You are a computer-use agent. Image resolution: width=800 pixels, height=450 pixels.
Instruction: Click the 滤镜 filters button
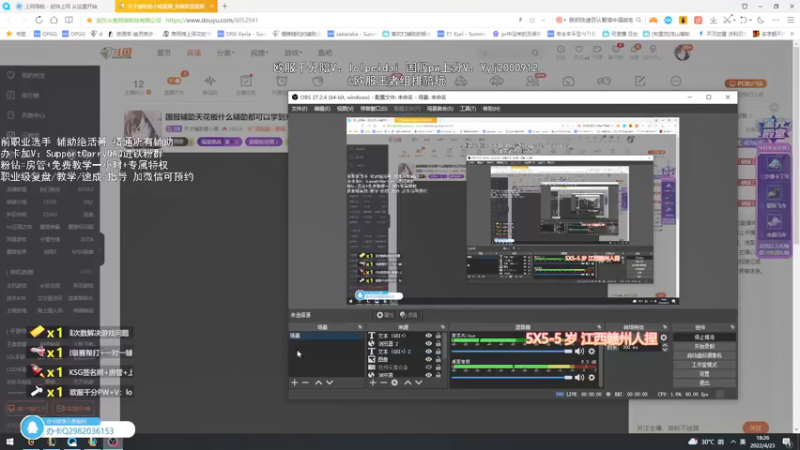coord(409,315)
